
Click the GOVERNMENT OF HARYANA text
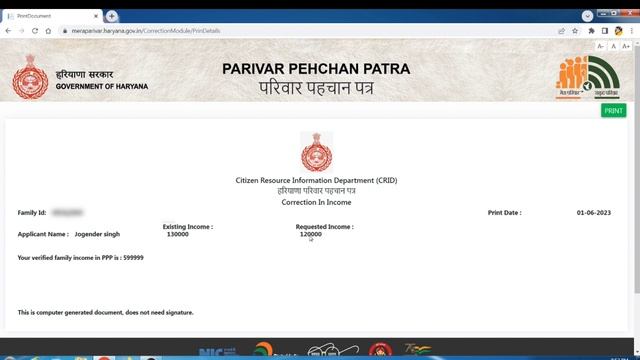tap(102, 87)
